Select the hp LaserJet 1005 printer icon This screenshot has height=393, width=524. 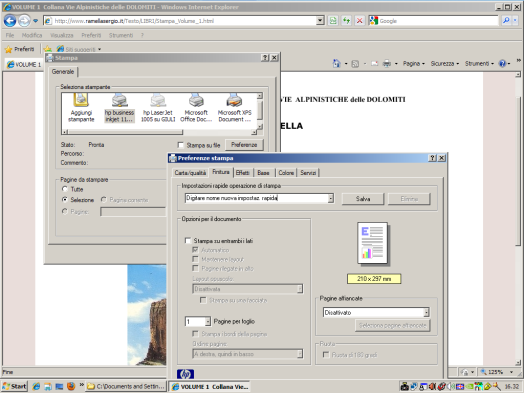point(158,108)
